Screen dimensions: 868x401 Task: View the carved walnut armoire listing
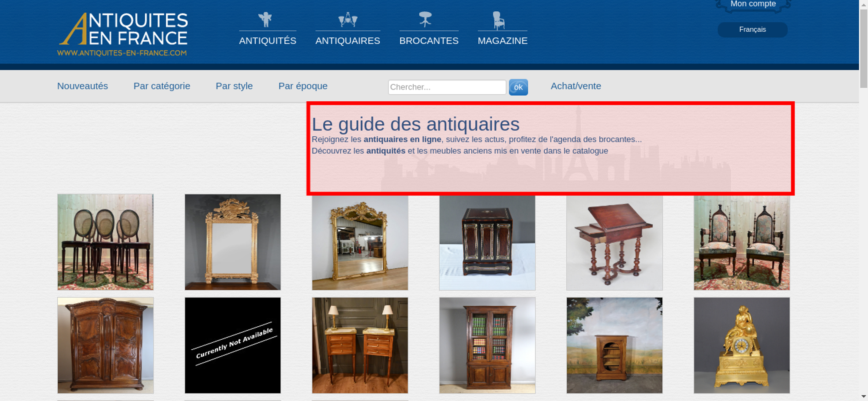point(105,345)
